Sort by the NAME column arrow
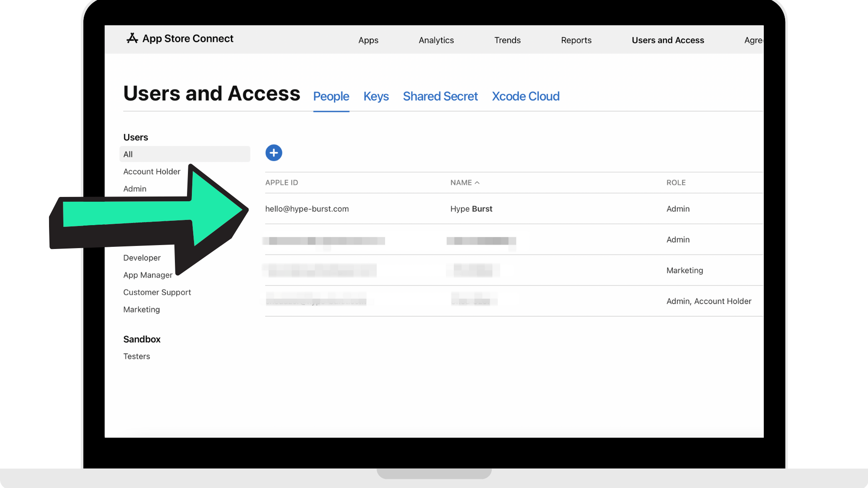 coord(477,183)
